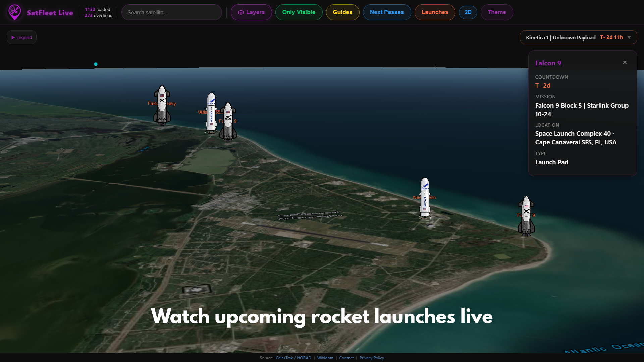Click the Falcon 9 rocket beside Vulcan
Image resolution: width=644 pixels, height=362 pixels.
228,122
